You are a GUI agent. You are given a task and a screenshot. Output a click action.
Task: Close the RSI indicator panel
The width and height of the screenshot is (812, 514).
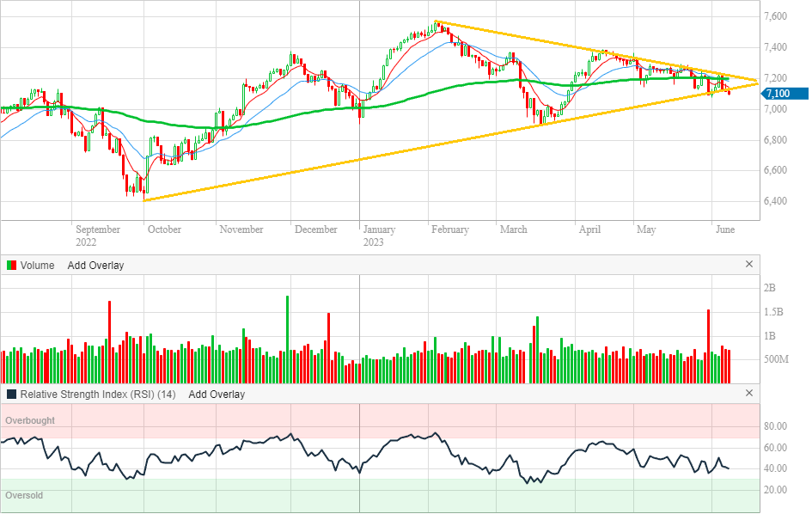[x=749, y=394]
